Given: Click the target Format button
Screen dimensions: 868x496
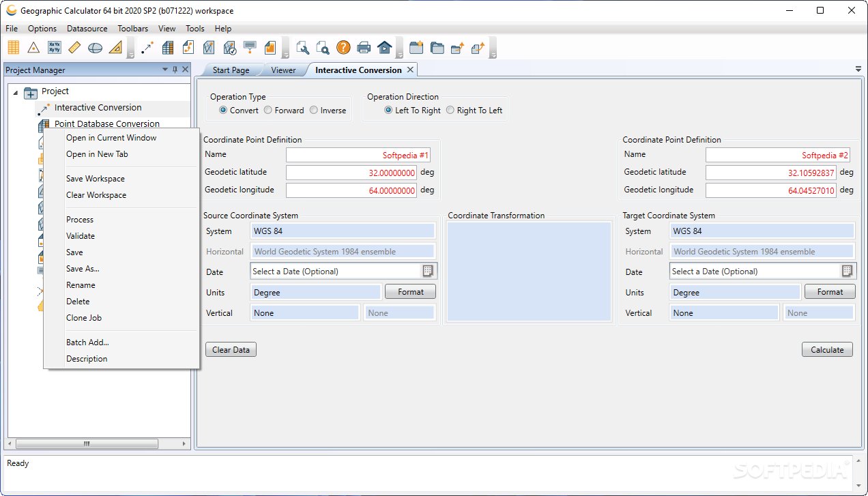Looking at the screenshot, I should 830,292.
